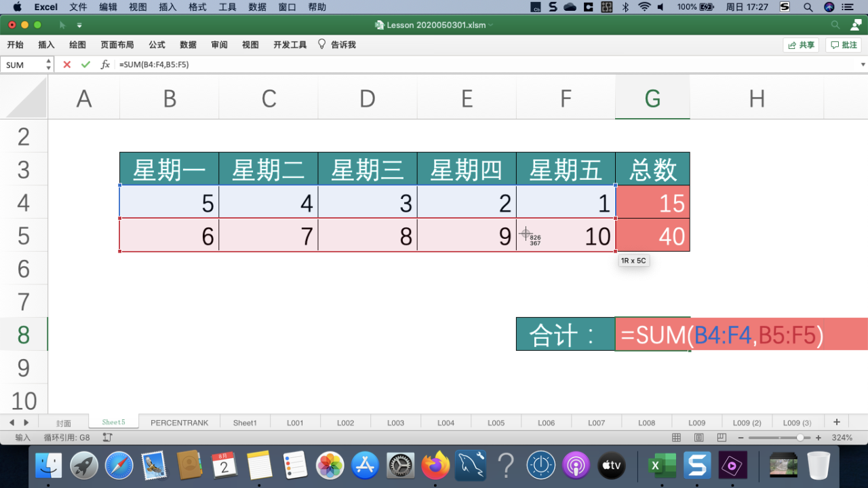The image size is (868, 488).
Task: Open the 插入 ribbon tab
Action: (46, 45)
